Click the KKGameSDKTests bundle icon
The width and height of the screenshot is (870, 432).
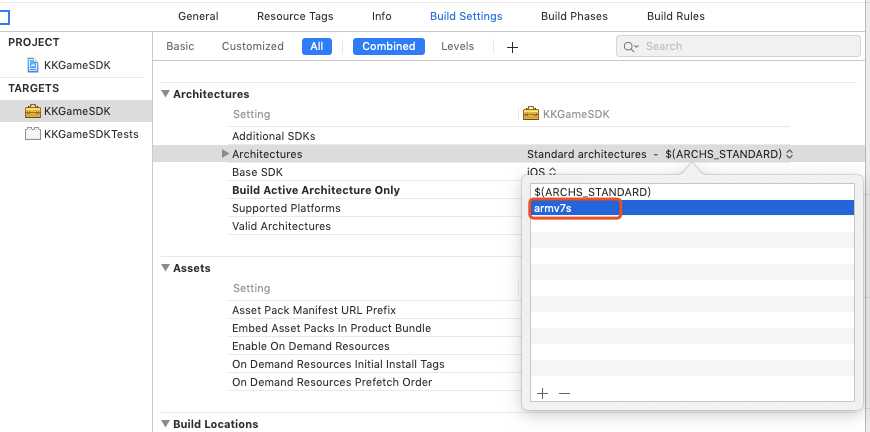pyautogui.click(x=33, y=134)
